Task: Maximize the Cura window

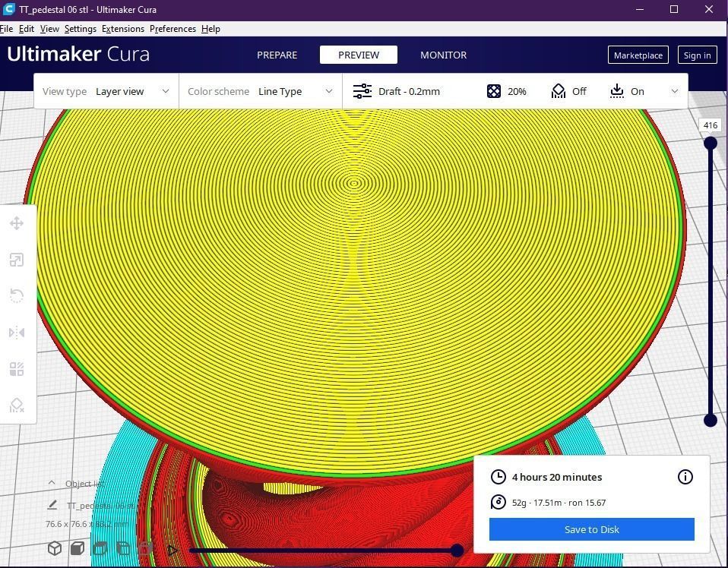Action: coord(674,9)
